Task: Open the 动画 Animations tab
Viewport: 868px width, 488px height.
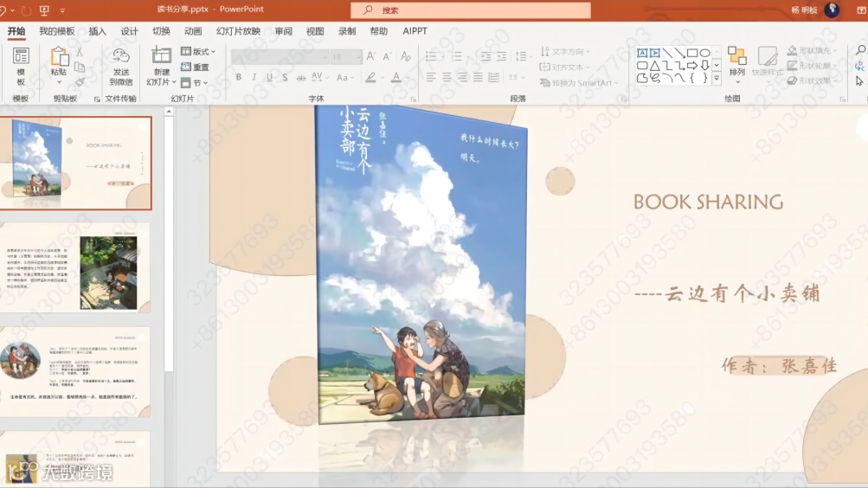Action: pos(193,31)
